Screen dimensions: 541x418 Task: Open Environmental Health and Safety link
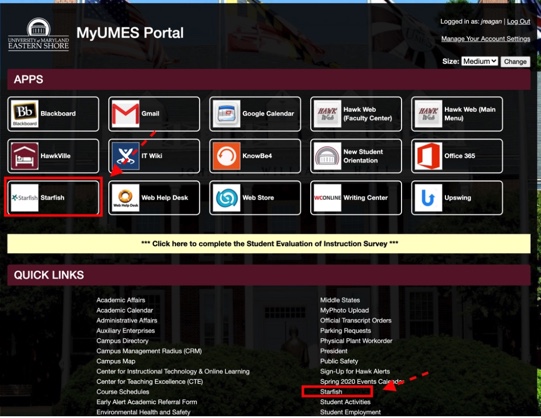[x=143, y=412]
